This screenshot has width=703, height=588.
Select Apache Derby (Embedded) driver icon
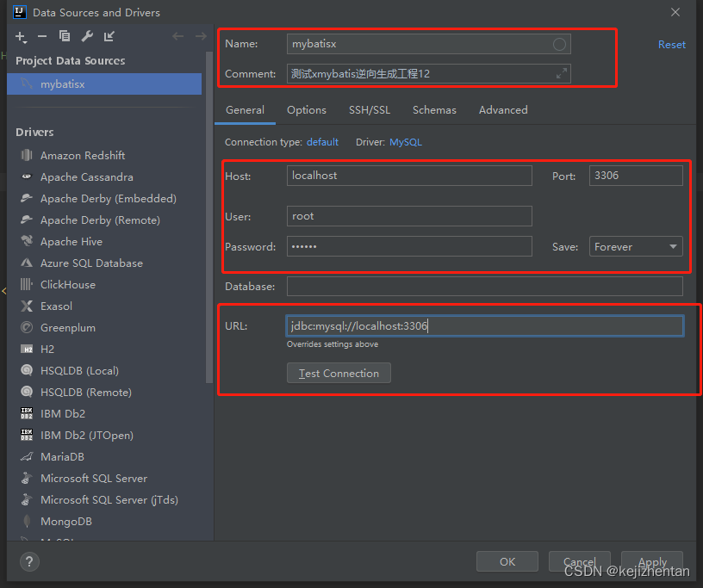27,198
